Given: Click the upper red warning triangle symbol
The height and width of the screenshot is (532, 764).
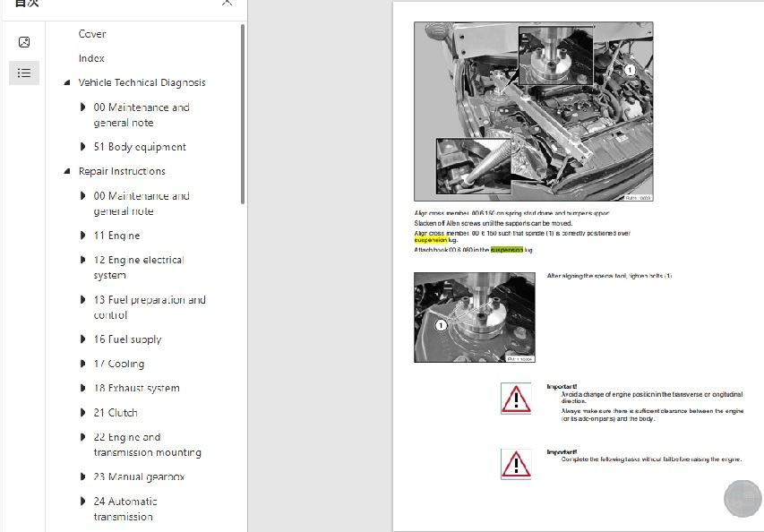Looking at the screenshot, I should point(516,399).
